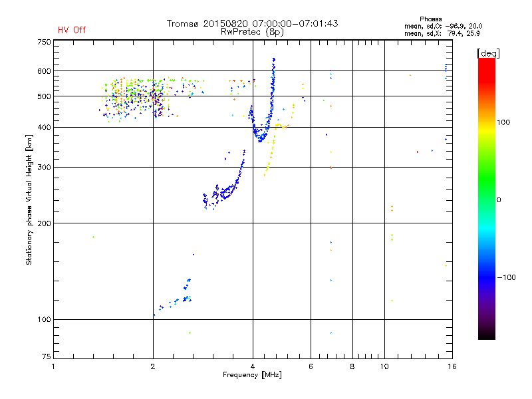Click the phase colorbar gradient
The image size is (532, 399).
click(x=487, y=199)
